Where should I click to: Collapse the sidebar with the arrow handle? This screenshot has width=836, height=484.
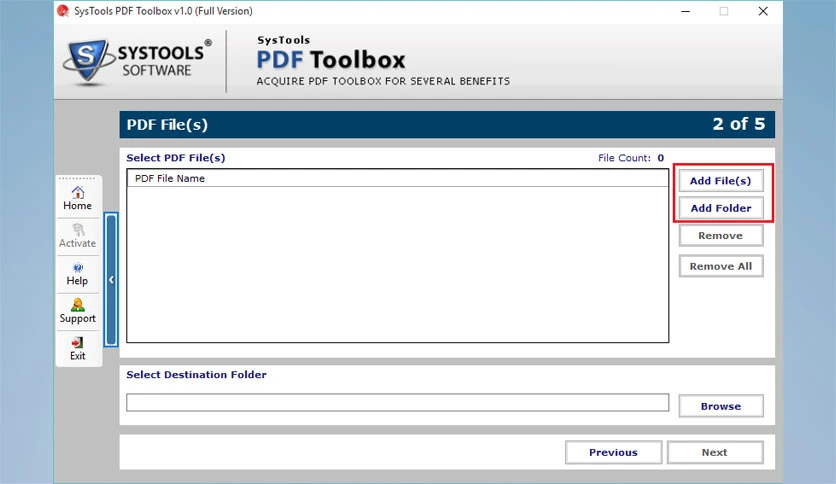(x=111, y=280)
